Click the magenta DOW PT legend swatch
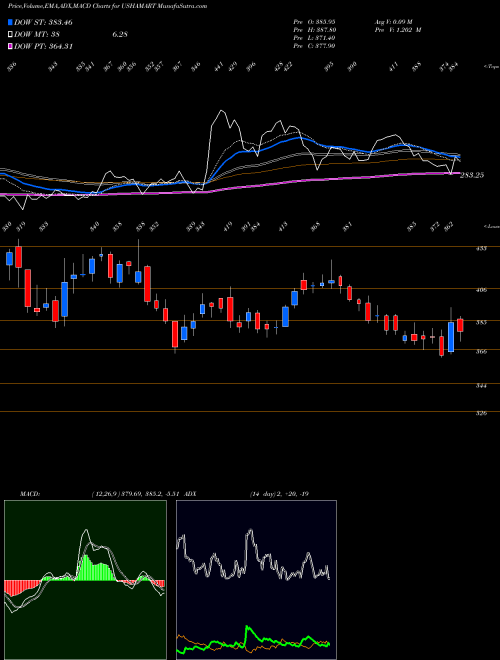This screenshot has height=660, width=500. [10, 46]
